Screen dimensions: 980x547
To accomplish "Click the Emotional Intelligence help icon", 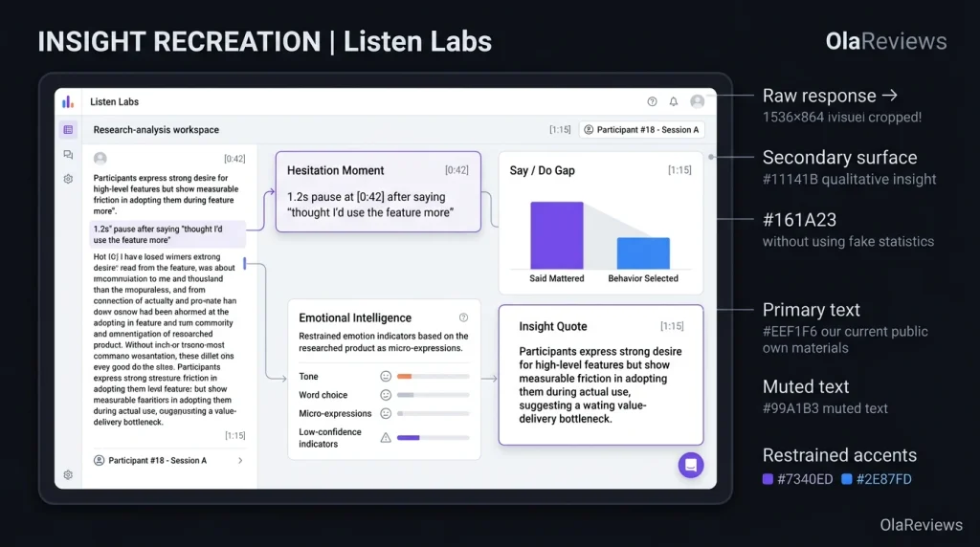I will 463,317.
